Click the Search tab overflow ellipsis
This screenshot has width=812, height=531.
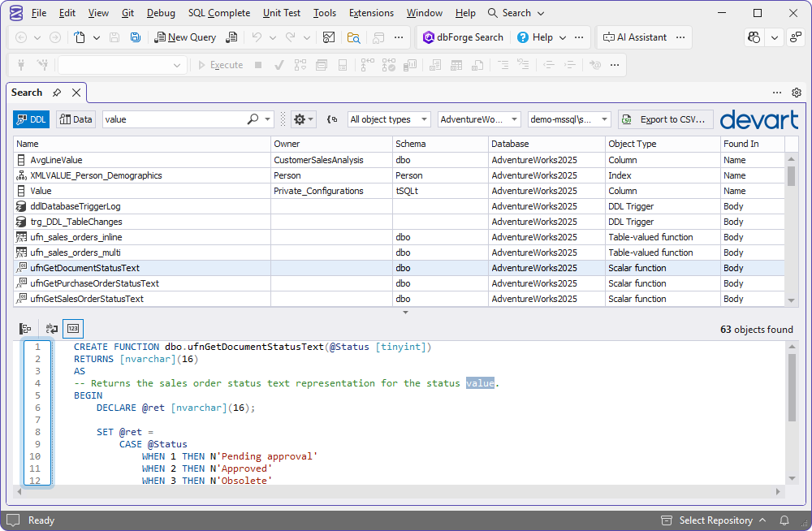(777, 93)
